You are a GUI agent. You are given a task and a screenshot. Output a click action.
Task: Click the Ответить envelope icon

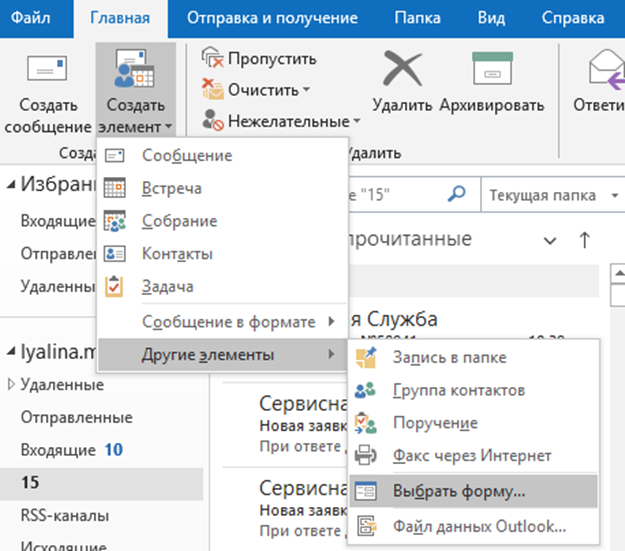(x=607, y=70)
